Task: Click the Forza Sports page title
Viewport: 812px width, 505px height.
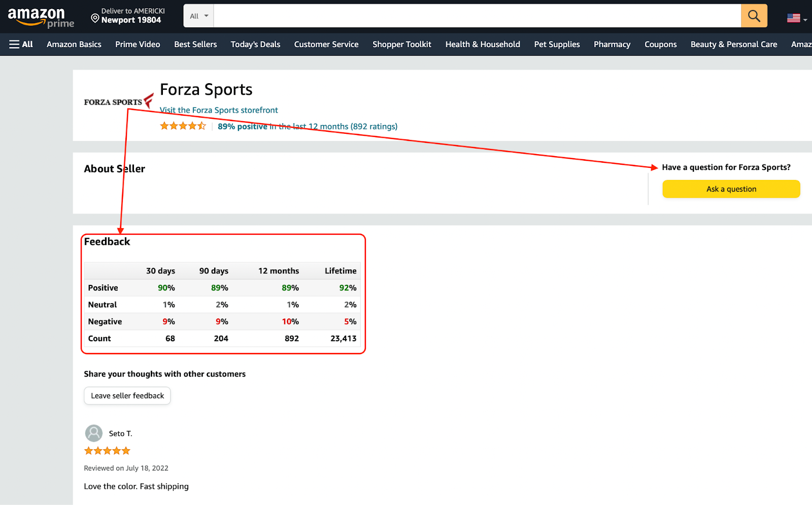Action: click(x=206, y=90)
